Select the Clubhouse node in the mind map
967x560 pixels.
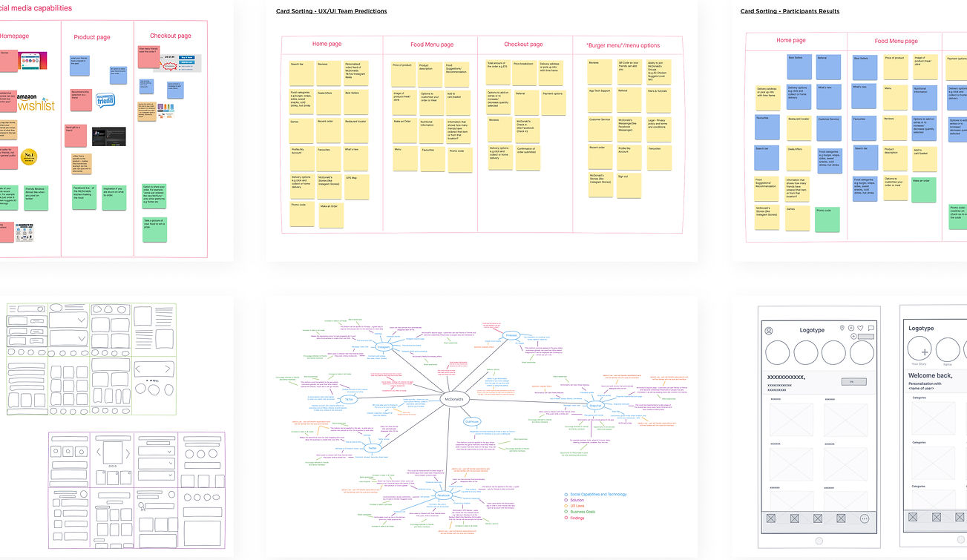click(472, 421)
